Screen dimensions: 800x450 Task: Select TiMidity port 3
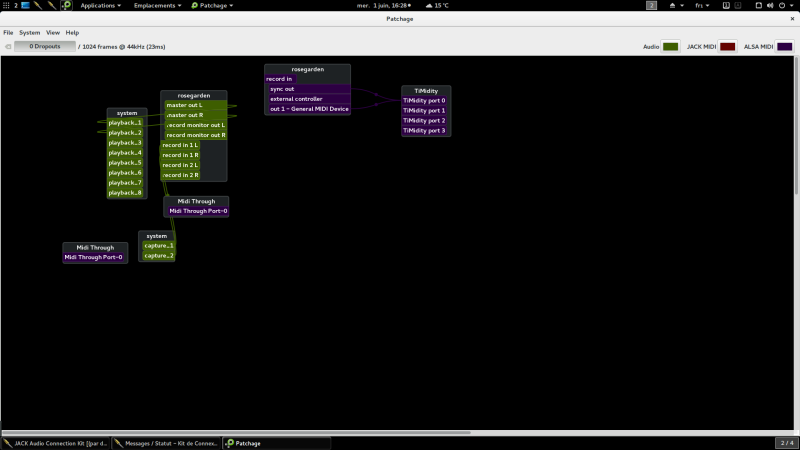(424, 131)
